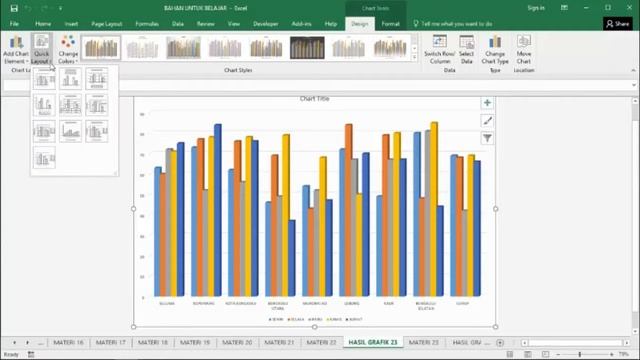Switch to the Formulas tab
This screenshot has height=360, width=640.
click(147, 24)
